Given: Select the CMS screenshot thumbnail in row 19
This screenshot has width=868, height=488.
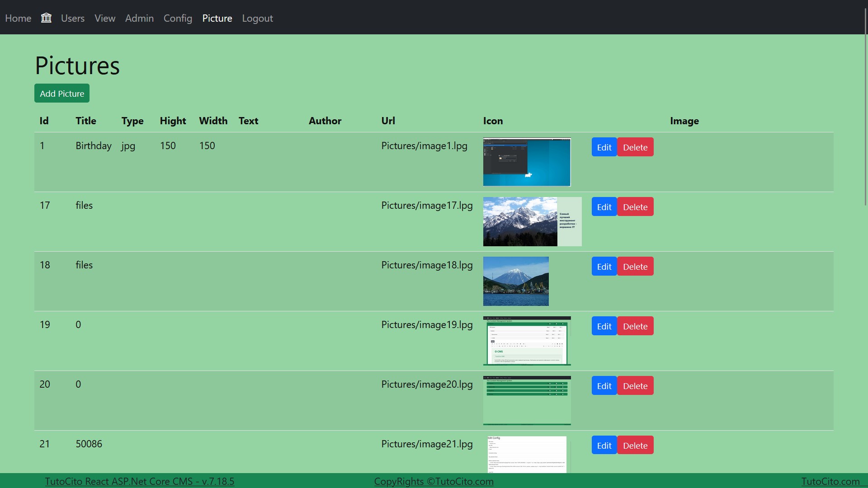Looking at the screenshot, I should pyautogui.click(x=527, y=341).
